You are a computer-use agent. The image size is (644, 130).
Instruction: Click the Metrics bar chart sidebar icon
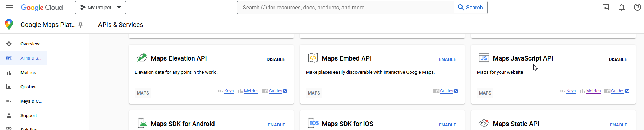(9, 73)
